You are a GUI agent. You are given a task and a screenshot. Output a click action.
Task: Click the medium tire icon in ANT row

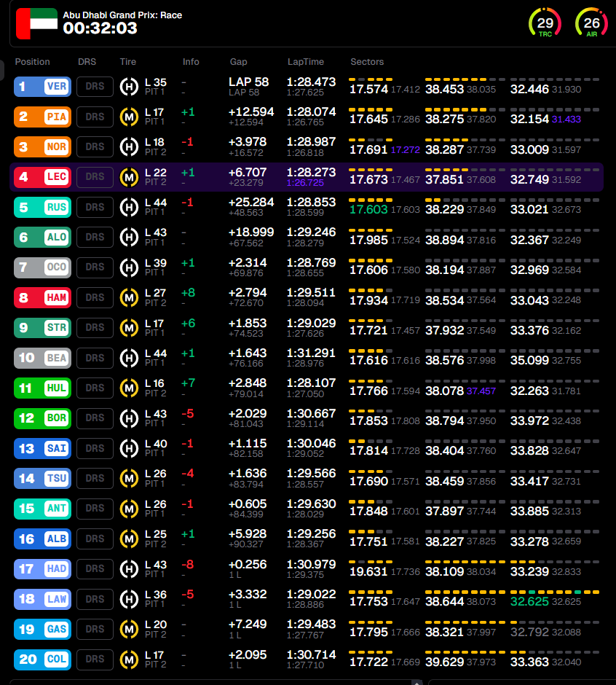coord(129,509)
